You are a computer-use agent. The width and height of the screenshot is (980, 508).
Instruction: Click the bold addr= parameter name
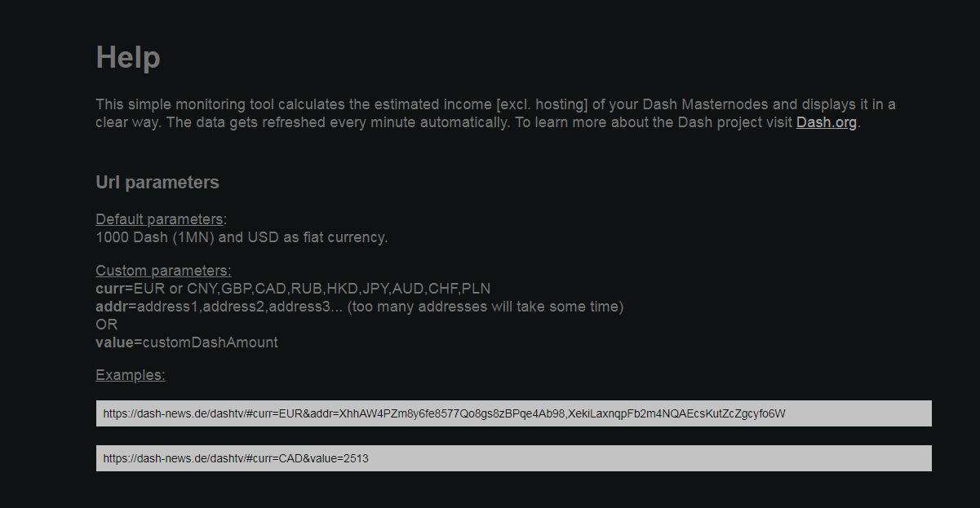(x=116, y=307)
